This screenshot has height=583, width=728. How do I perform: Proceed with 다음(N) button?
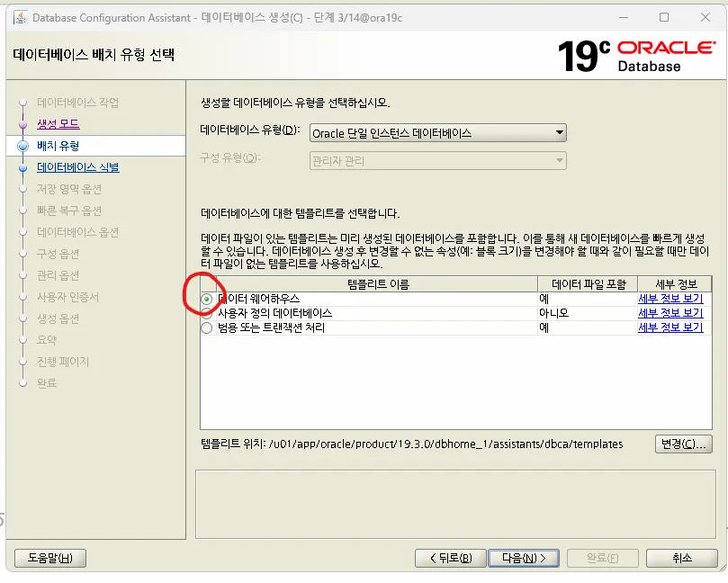[x=524, y=558]
